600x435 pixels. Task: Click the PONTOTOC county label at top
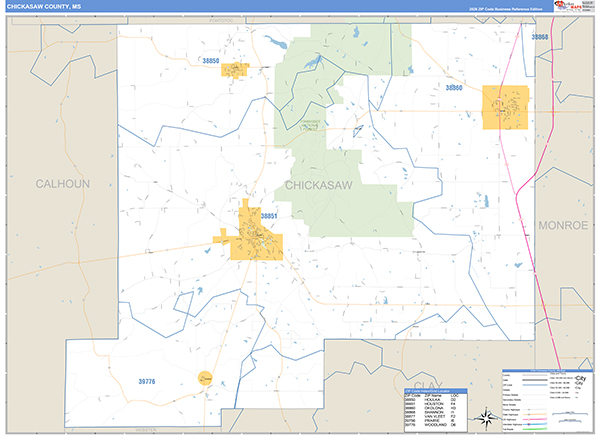coord(221,20)
